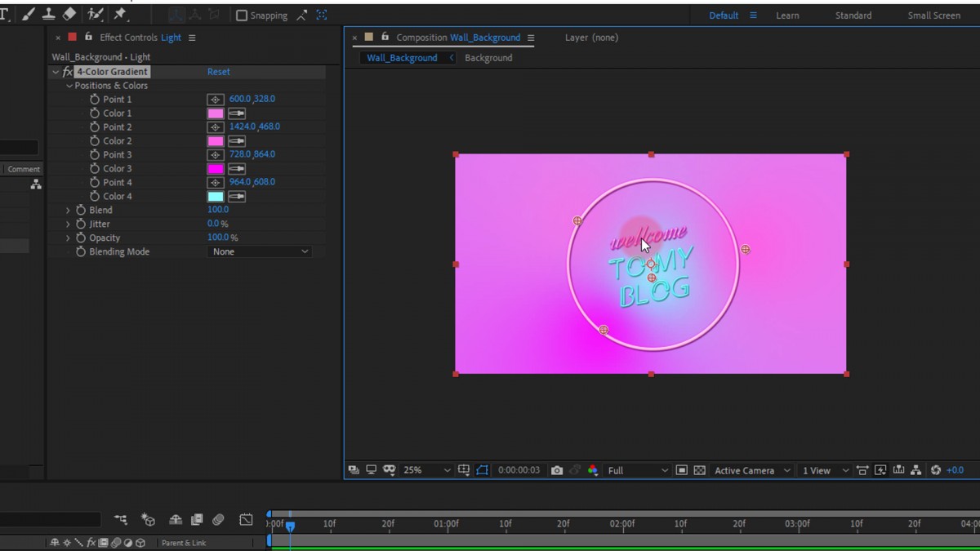Screen dimensions: 980x551
Task: Toggle the 3D glasses mask view option
Action: click(x=390, y=470)
